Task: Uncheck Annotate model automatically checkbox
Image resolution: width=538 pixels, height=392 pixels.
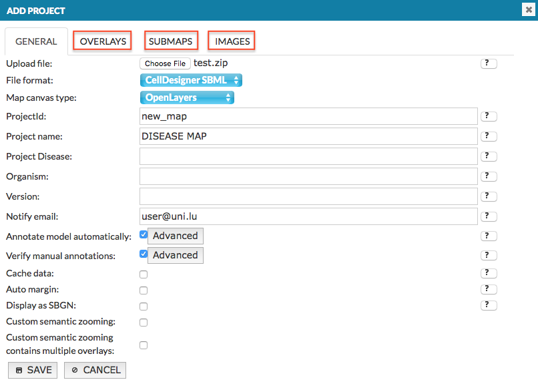Action: (x=144, y=235)
